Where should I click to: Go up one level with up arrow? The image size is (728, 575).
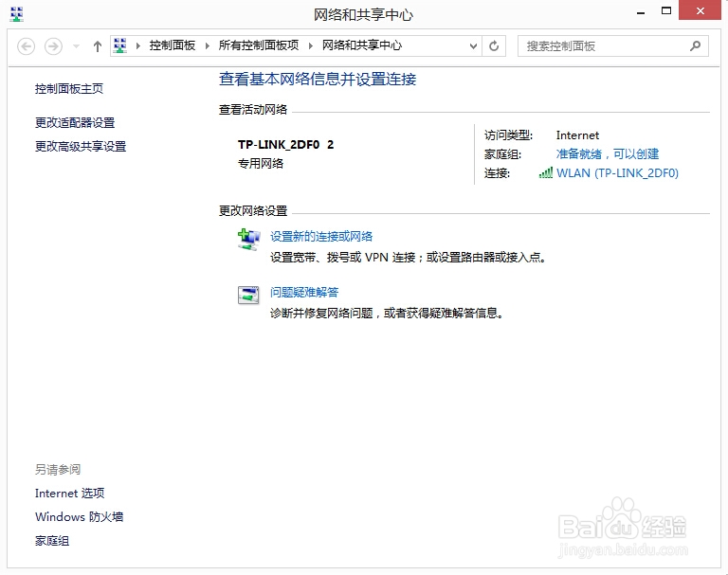pyautogui.click(x=97, y=46)
